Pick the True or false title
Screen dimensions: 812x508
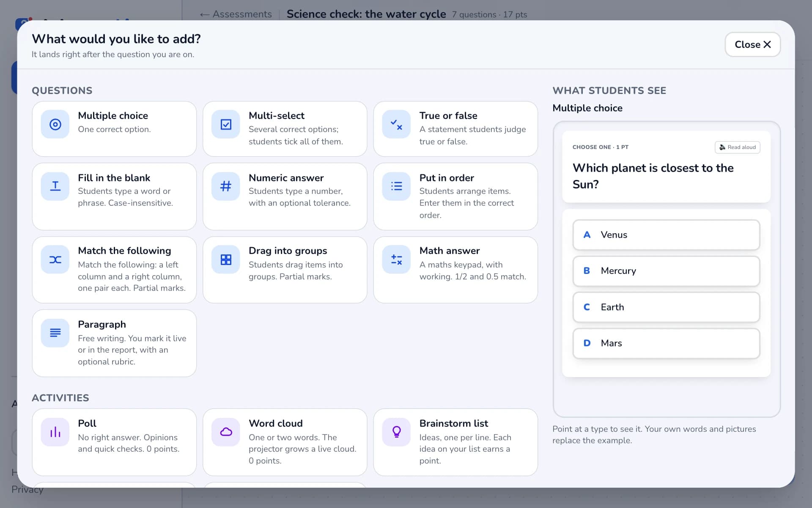[448, 116]
